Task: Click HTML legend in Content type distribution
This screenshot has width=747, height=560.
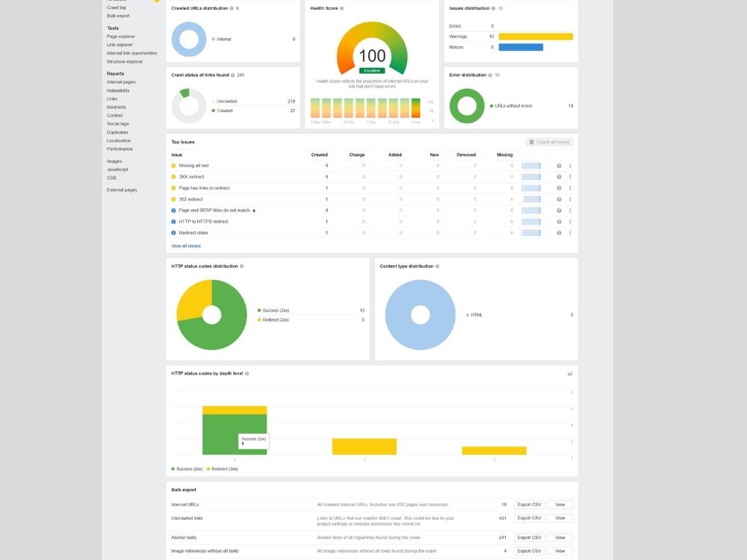Action: (474, 315)
